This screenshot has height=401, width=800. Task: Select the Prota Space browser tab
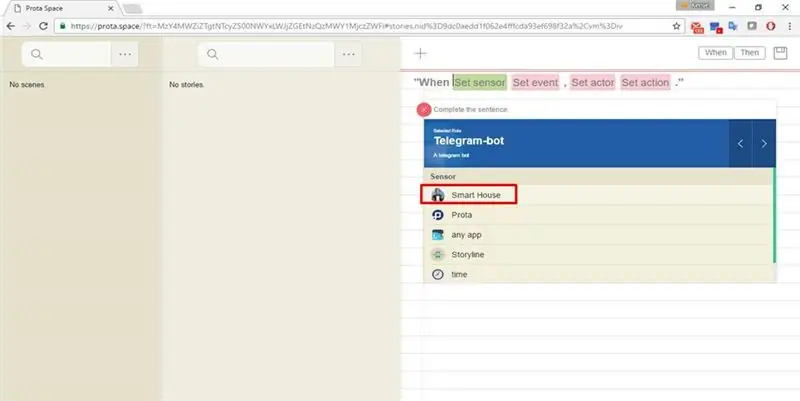61,8
